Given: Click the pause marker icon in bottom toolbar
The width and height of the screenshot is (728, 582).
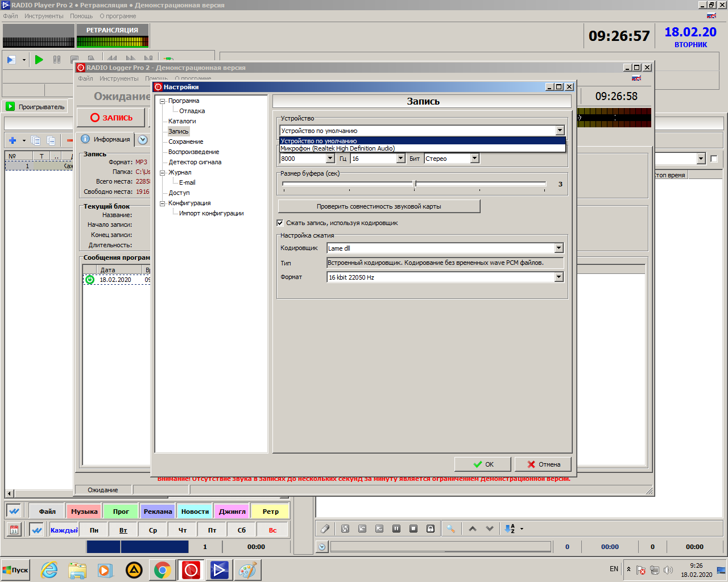Looking at the screenshot, I should 396,529.
